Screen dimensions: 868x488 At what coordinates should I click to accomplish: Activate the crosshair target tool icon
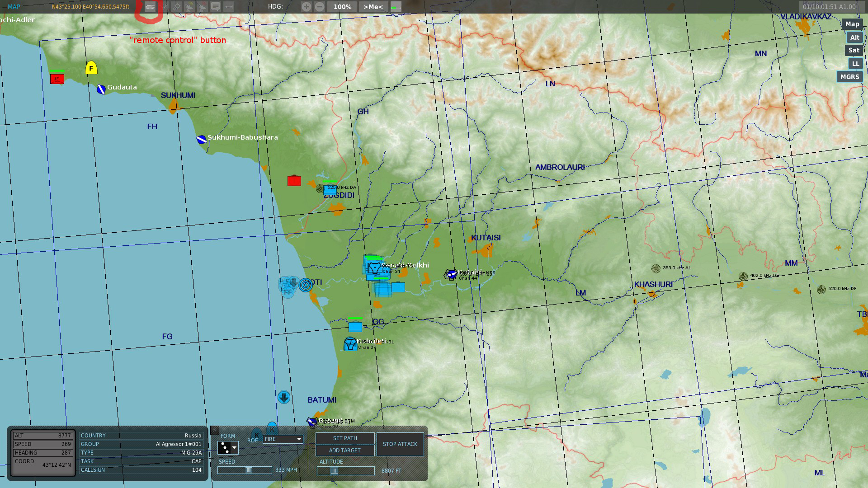tap(177, 7)
